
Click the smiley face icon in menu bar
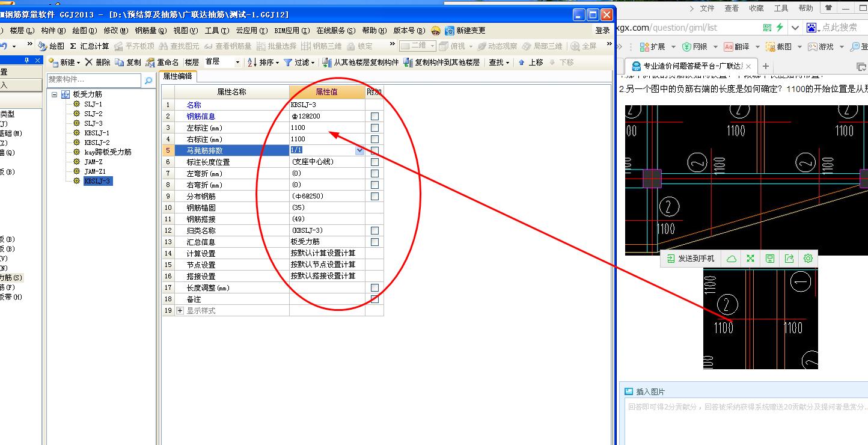[x=436, y=31]
